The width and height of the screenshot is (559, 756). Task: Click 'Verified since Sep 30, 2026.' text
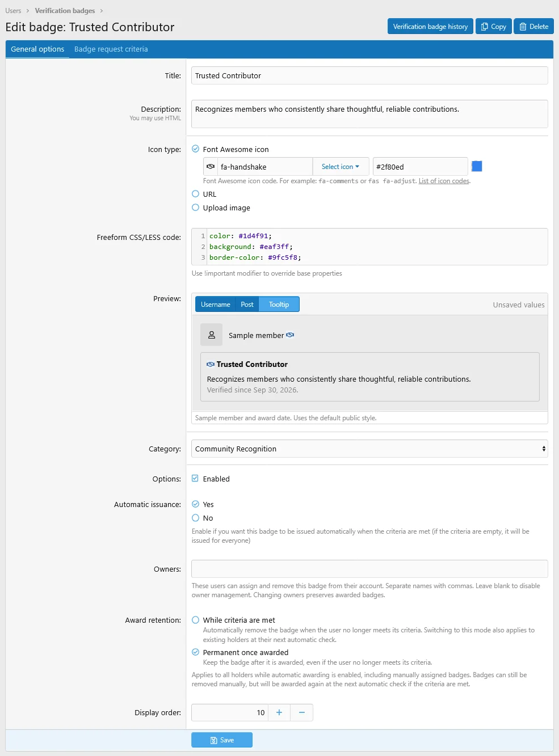pos(253,390)
